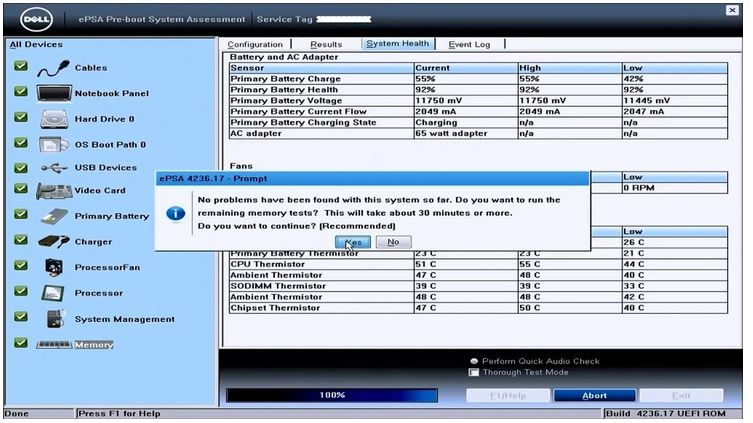Click the ProcessorFan icon
This screenshot has width=753, height=423.
54,267
